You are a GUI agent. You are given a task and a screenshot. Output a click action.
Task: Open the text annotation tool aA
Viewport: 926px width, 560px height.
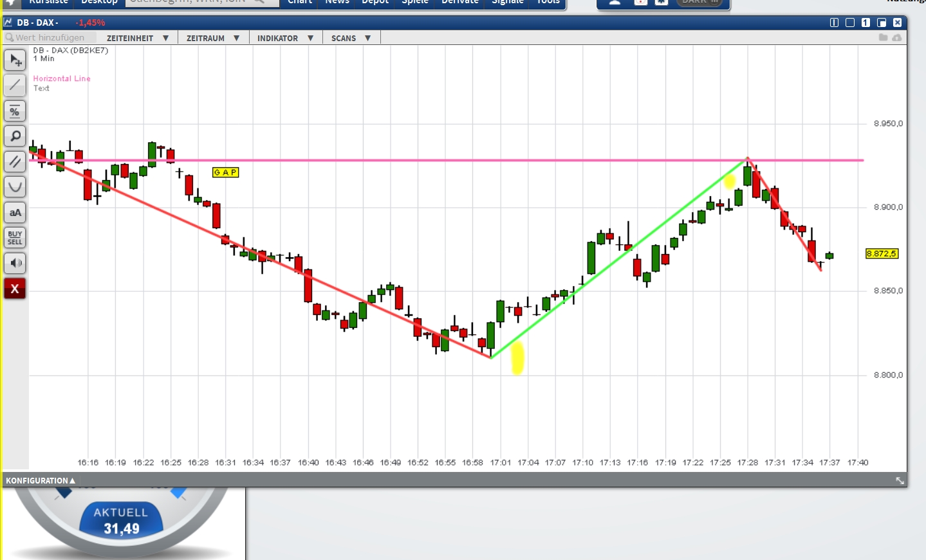(14, 212)
